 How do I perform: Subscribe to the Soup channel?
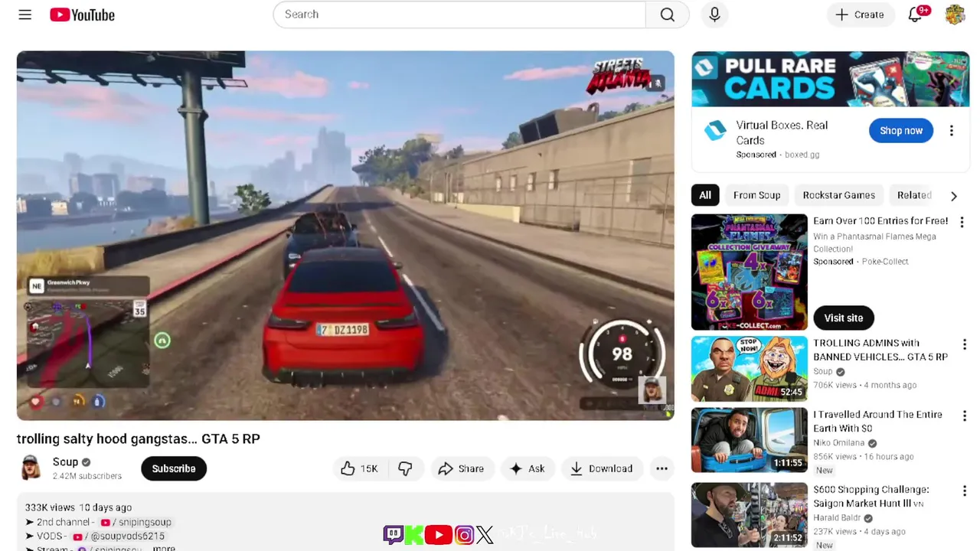pyautogui.click(x=174, y=468)
